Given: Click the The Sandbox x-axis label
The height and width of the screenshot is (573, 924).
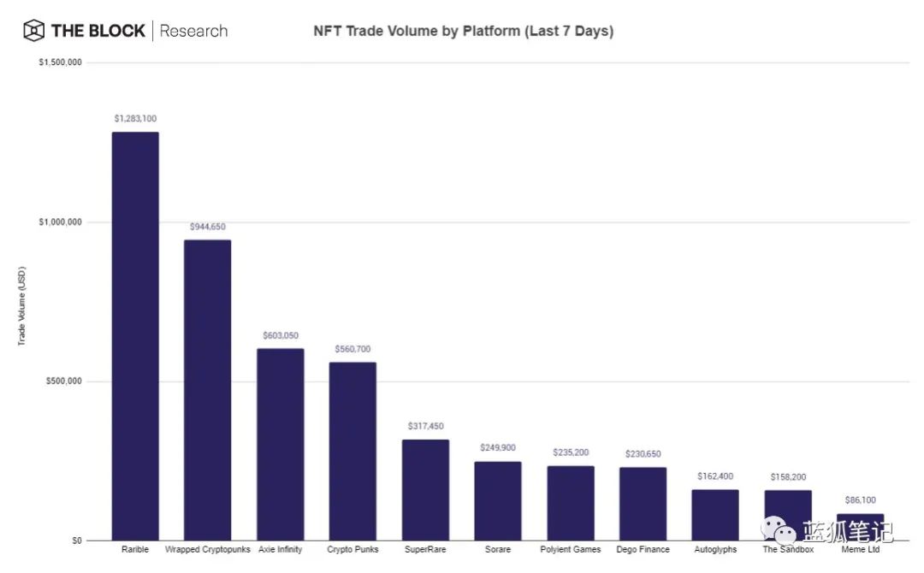Looking at the screenshot, I should pos(788,549).
